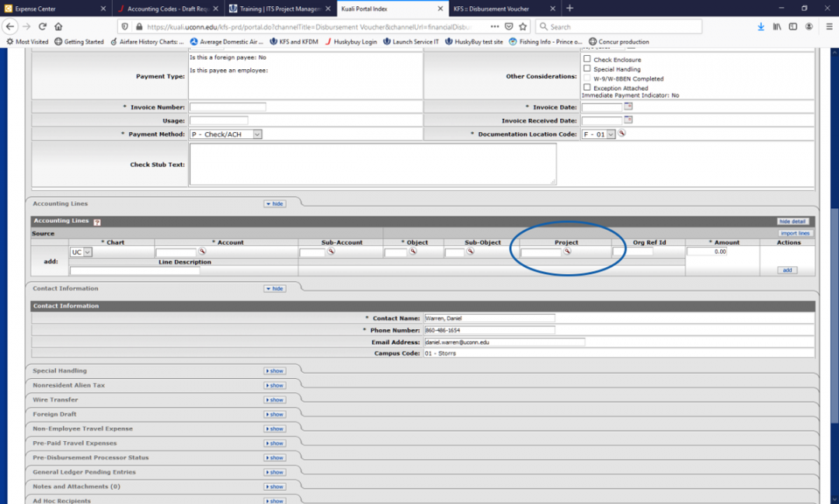Image resolution: width=839 pixels, height=504 pixels.
Task: Click the import lines button
Action: (795, 233)
